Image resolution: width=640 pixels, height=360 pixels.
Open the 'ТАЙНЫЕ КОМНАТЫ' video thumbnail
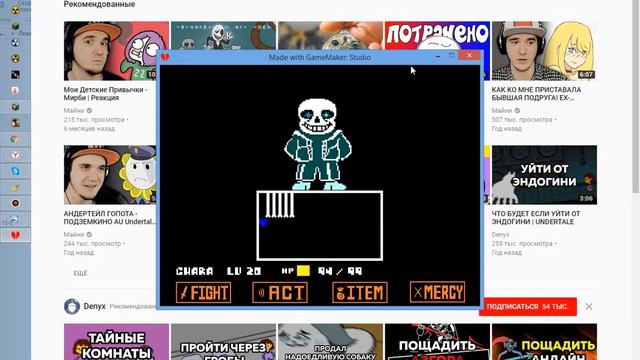pos(116,342)
